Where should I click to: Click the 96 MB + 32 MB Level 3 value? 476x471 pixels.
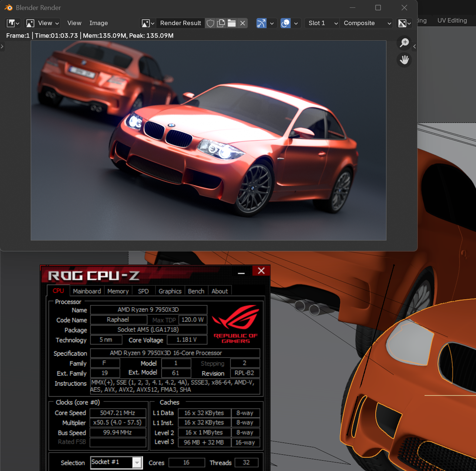[x=204, y=443]
